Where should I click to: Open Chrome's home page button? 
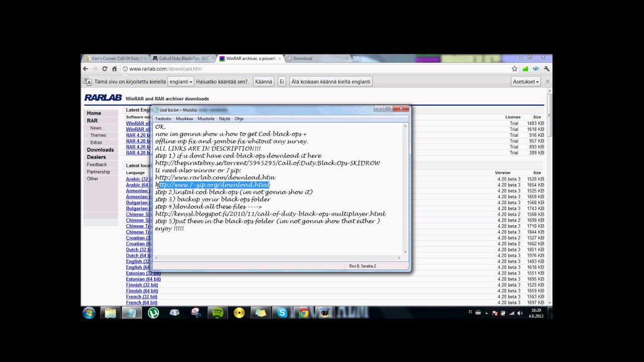tap(114, 69)
